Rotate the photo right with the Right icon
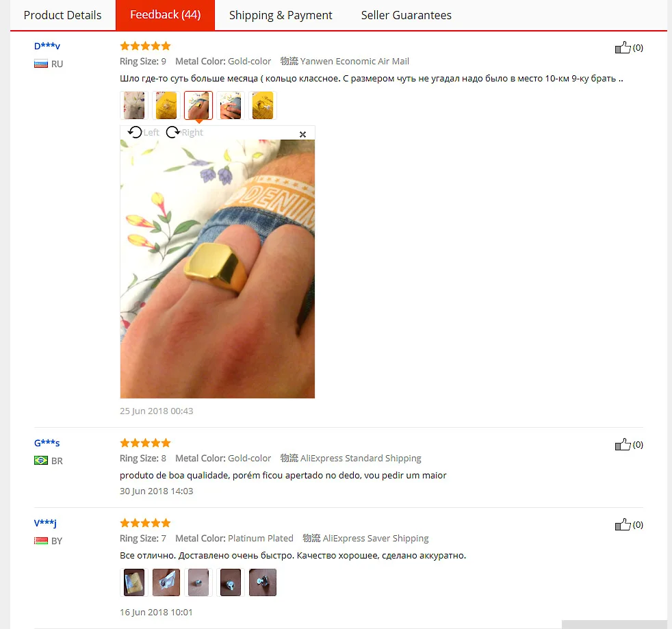 click(x=184, y=133)
